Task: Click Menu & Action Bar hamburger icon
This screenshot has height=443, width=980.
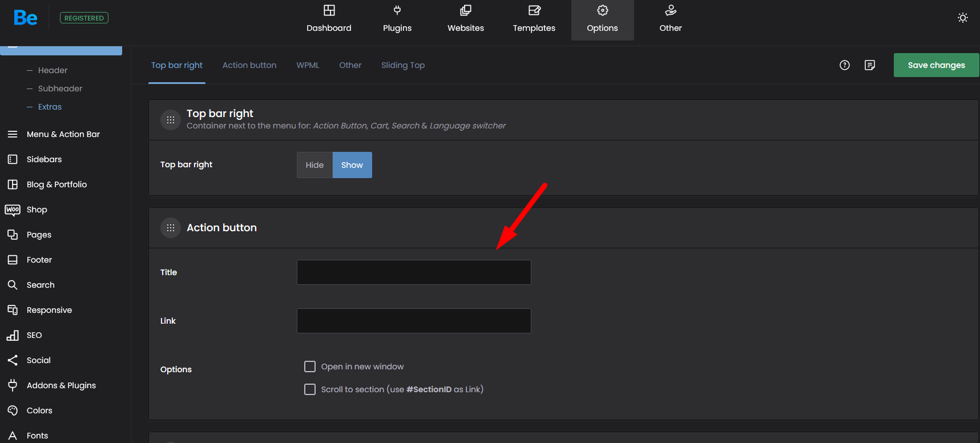Action: click(13, 134)
